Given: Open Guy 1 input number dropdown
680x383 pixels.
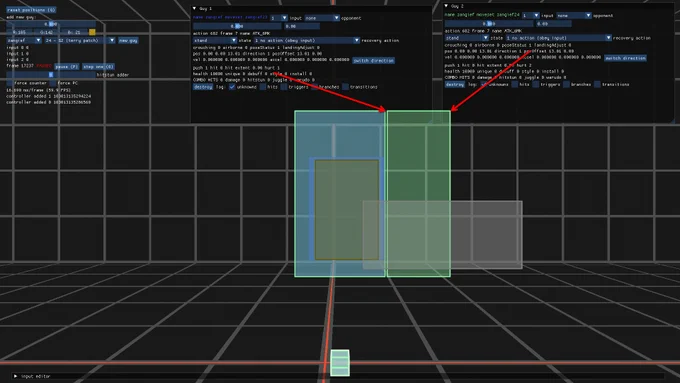Looking at the screenshot, I should coord(279,18).
